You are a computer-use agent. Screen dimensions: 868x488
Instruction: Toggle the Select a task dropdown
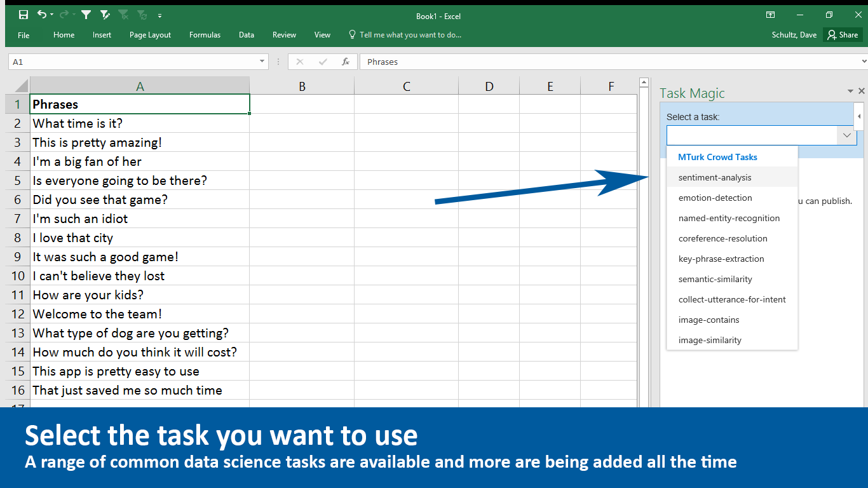coord(847,135)
